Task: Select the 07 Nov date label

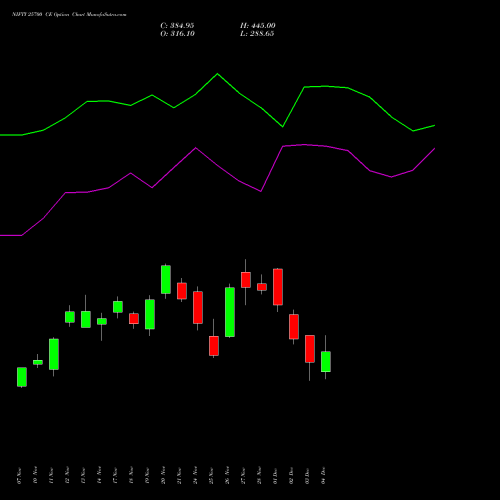Action: (x=19, y=475)
